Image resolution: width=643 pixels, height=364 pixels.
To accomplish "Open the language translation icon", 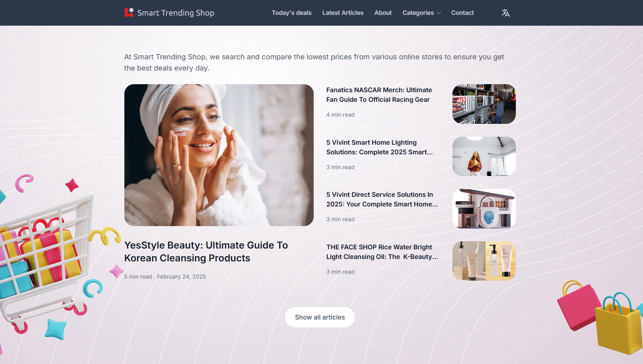I will pyautogui.click(x=505, y=13).
